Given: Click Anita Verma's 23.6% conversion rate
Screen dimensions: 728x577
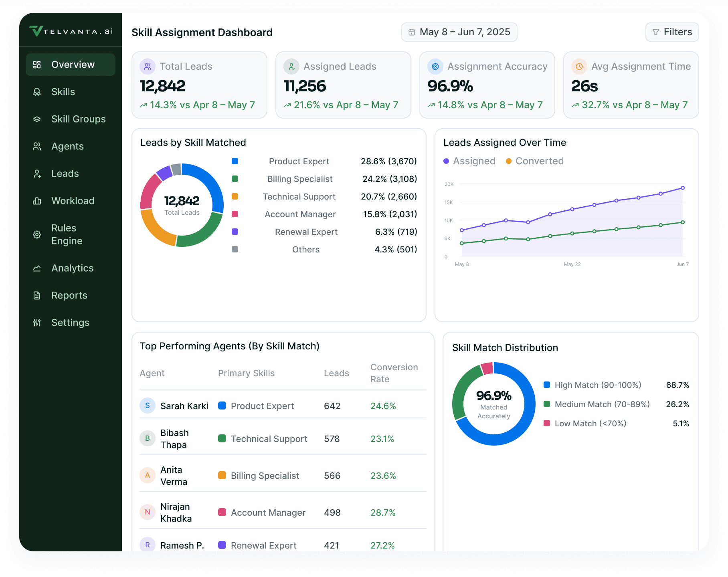Looking at the screenshot, I should pyautogui.click(x=383, y=476).
